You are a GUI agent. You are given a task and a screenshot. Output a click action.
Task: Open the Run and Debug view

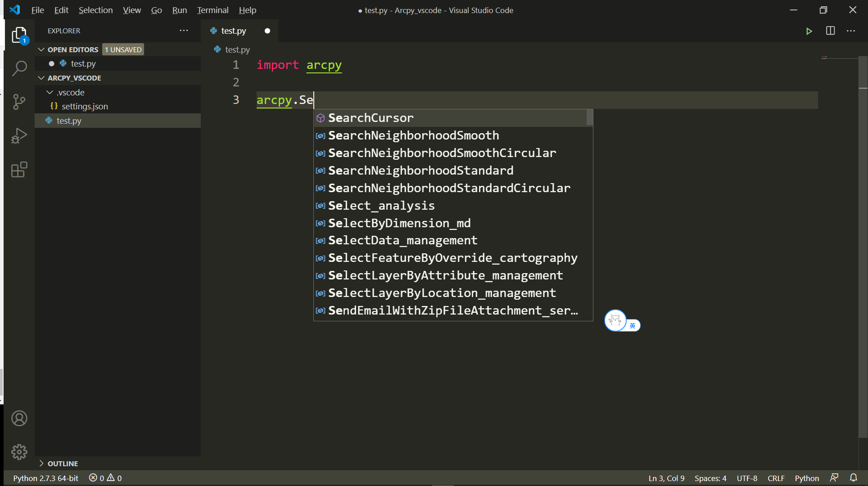point(19,136)
